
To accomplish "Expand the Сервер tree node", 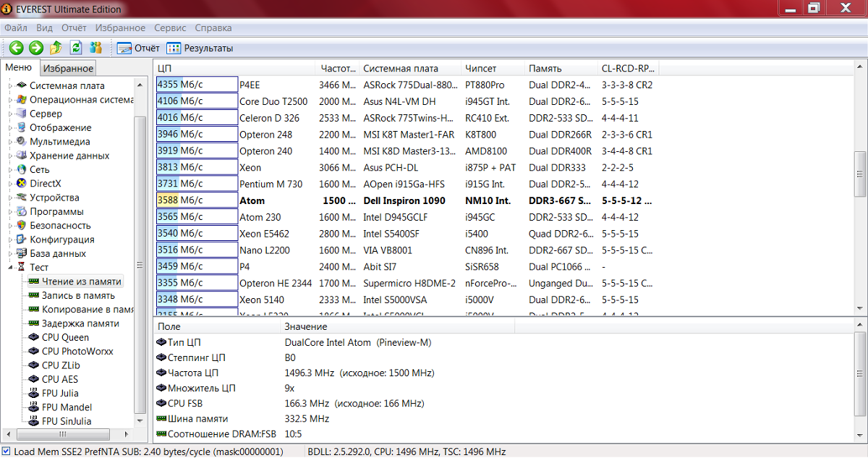I will (11, 114).
